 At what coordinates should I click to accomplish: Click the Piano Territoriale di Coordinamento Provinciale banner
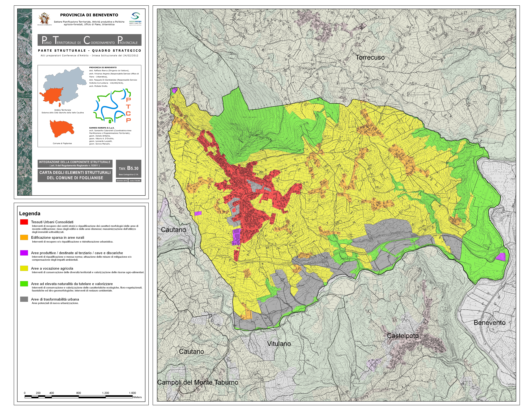89,40
